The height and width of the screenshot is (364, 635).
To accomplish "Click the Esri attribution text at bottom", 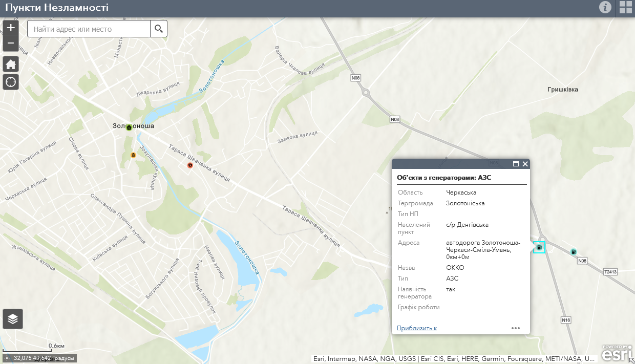I will point(454,359).
